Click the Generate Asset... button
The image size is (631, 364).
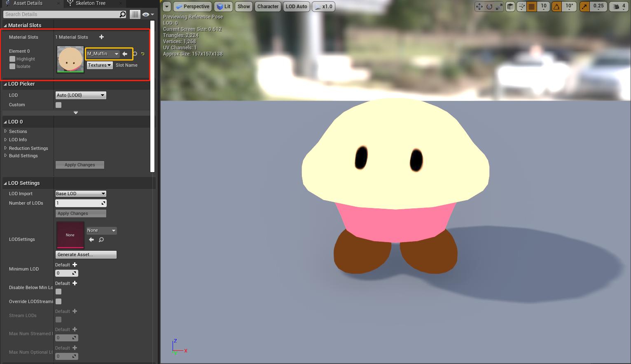pyautogui.click(x=86, y=254)
